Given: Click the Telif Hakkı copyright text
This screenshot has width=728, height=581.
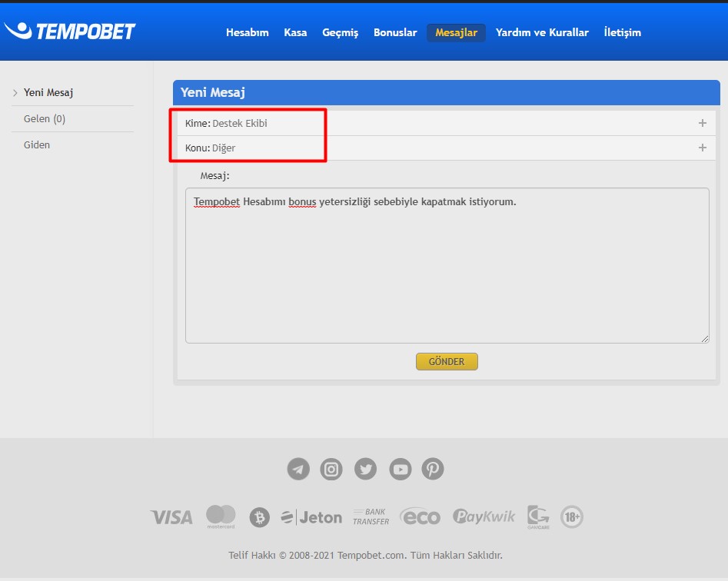Looking at the screenshot, I should [365, 555].
